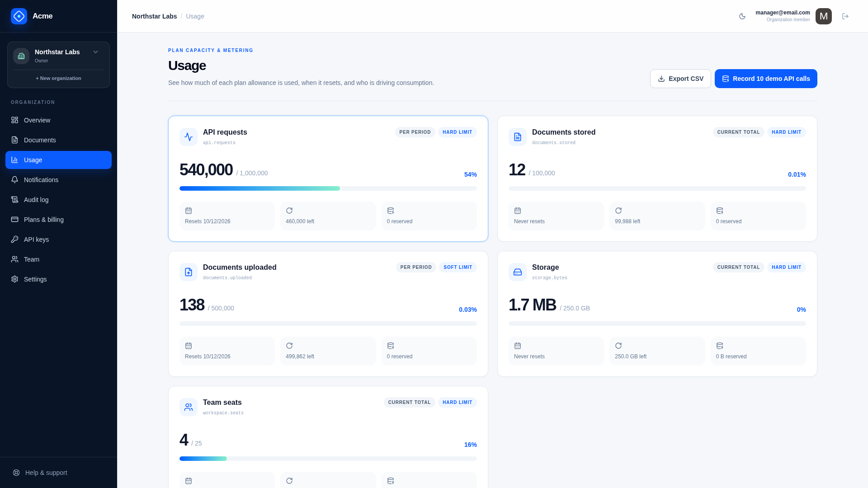The width and height of the screenshot is (868, 488).
Task: Select Usage sidebar item
Action: click(58, 160)
